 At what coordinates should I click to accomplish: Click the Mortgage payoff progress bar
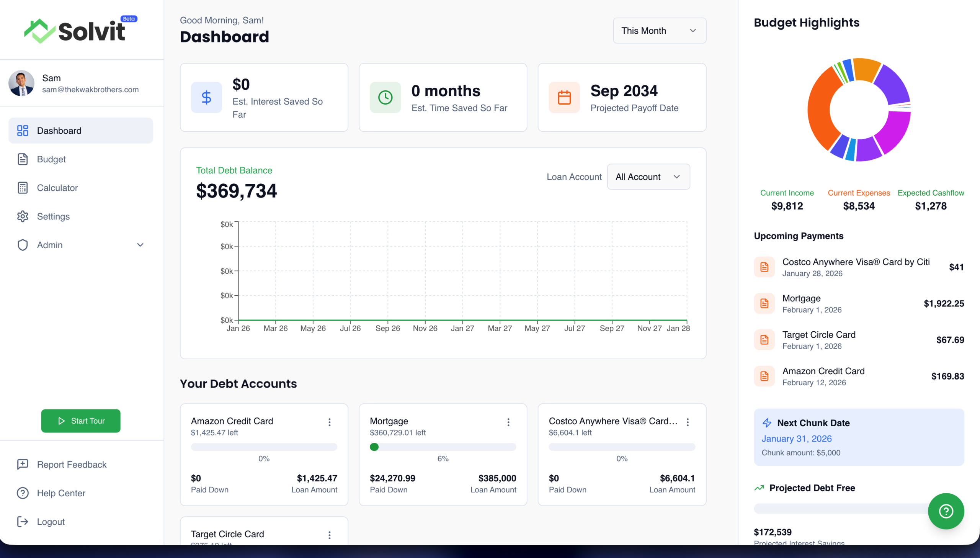click(x=443, y=447)
